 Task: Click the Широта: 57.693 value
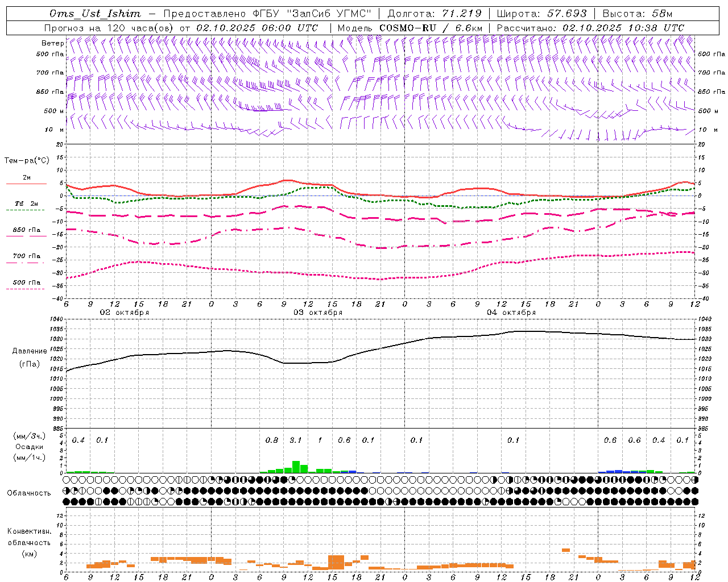click(x=541, y=14)
